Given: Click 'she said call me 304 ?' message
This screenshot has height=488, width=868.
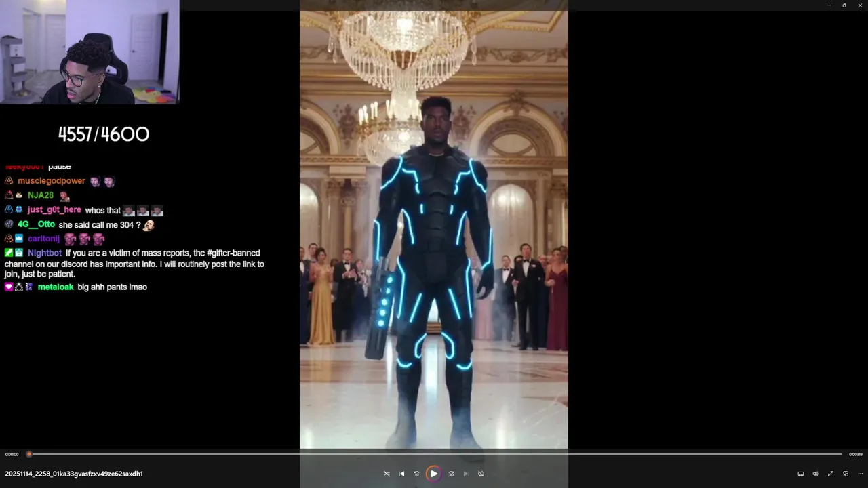Looking at the screenshot, I should click(x=100, y=224).
